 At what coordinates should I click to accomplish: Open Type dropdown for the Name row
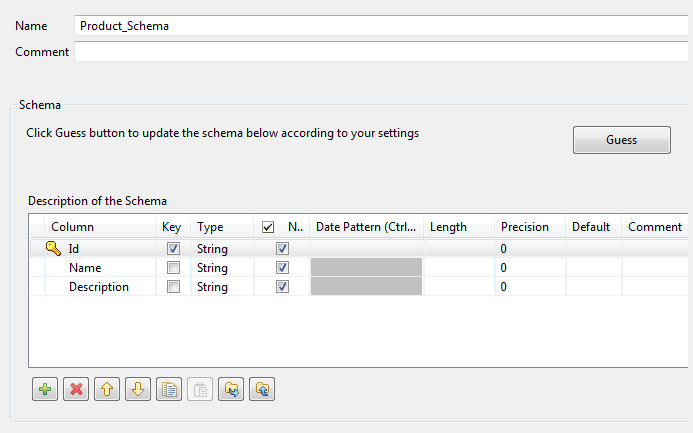coord(222,268)
